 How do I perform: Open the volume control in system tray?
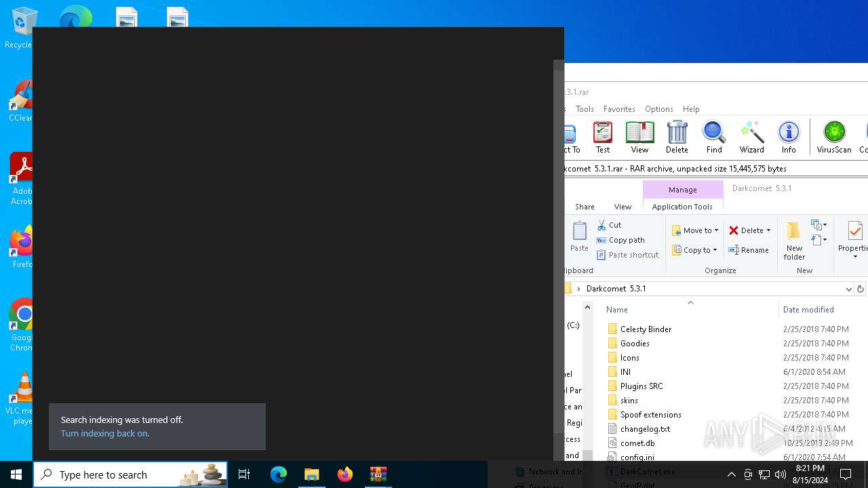781,474
